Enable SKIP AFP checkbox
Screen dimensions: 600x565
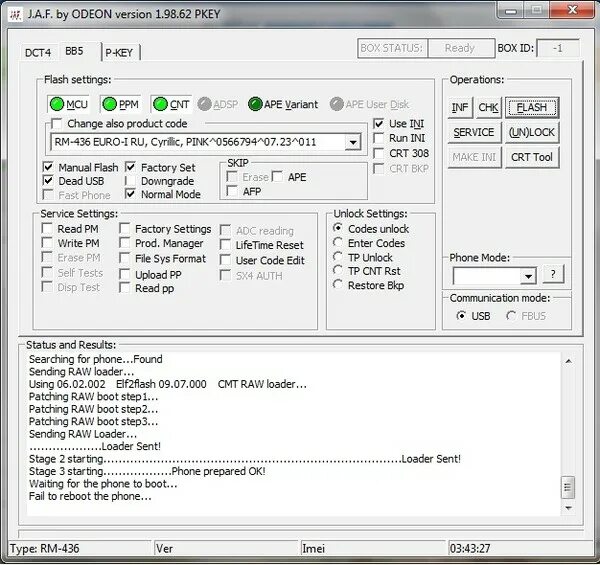232,191
